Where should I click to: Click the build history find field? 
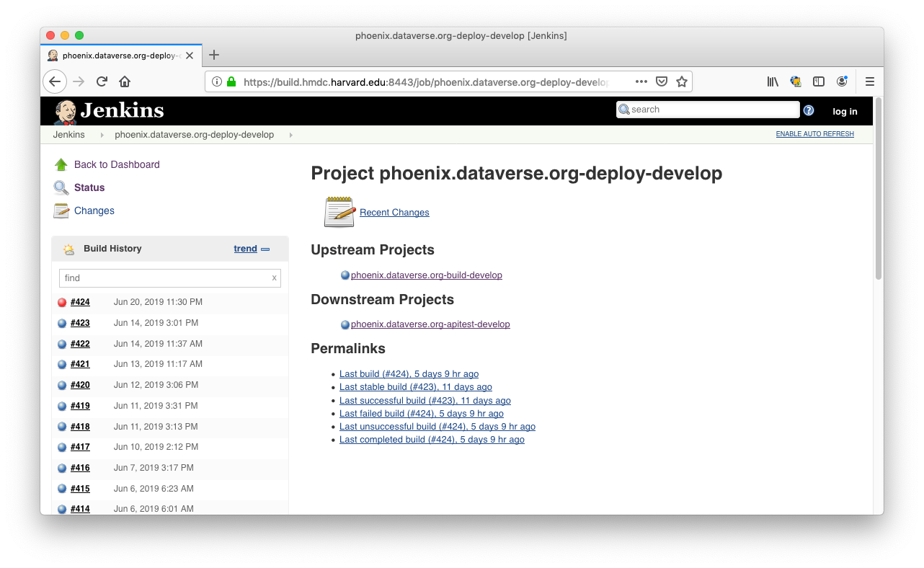(170, 278)
